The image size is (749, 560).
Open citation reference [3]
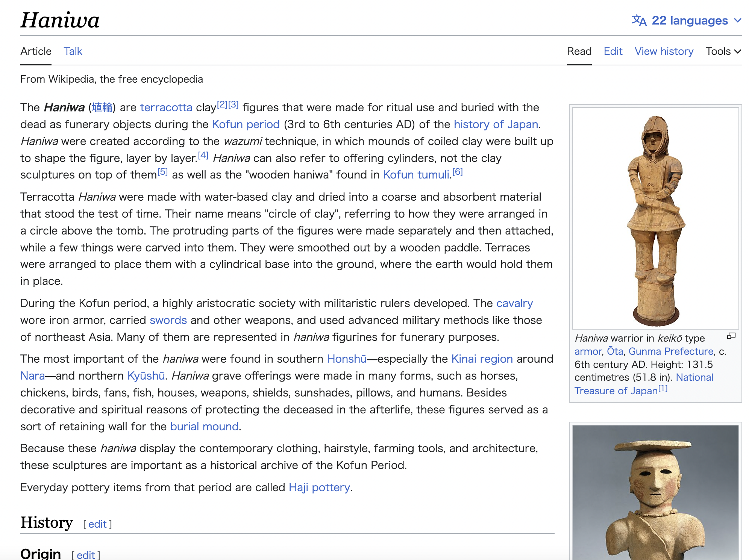(x=233, y=104)
